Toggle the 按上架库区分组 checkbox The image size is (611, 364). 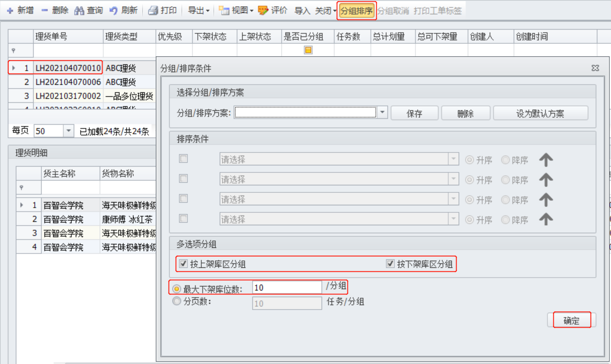click(x=183, y=264)
